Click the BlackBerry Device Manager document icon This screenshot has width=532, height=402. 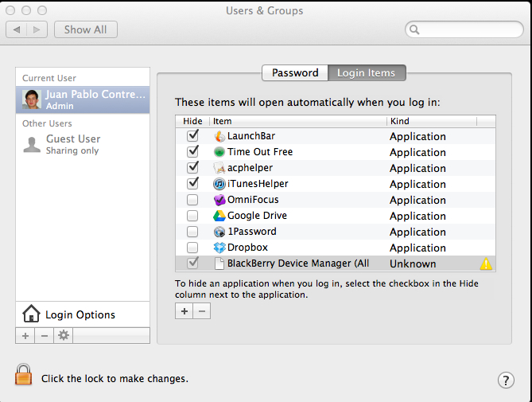point(219,263)
